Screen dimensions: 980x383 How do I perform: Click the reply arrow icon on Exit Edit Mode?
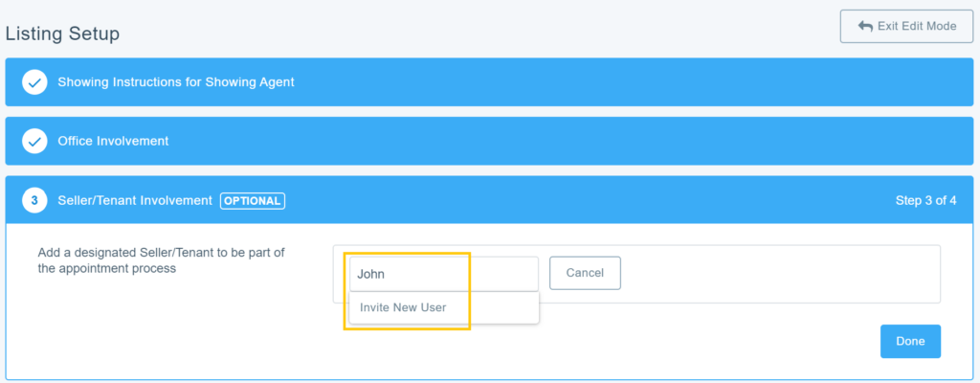click(x=865, y=26)
